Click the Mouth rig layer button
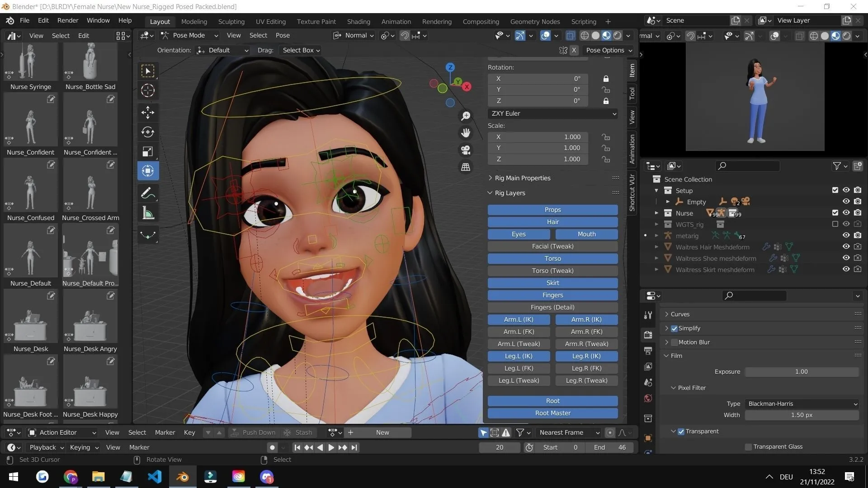The width and height of the screenshot is (868, 488). click(x=586, y=234)
